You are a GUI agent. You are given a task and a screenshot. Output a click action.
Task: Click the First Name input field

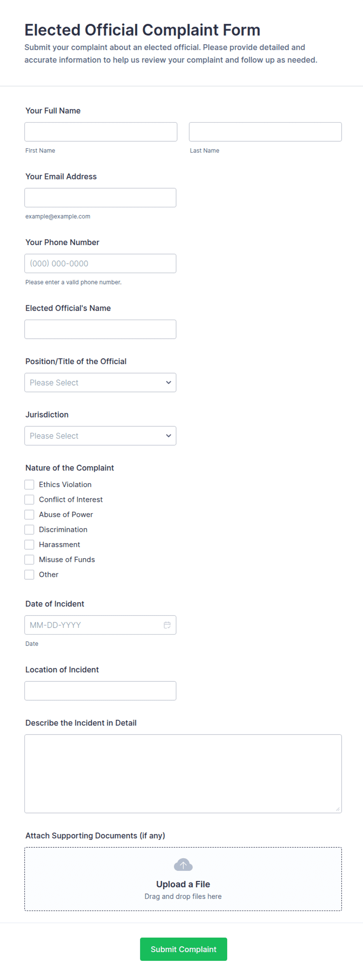pyautogui.click(x=100, y=132)
